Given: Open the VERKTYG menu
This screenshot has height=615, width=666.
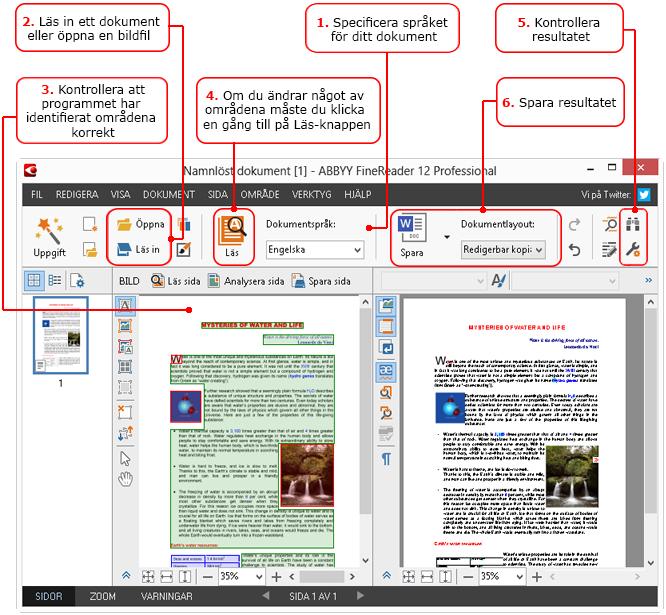Looking at the screenshot, I should tap(311, 195).
